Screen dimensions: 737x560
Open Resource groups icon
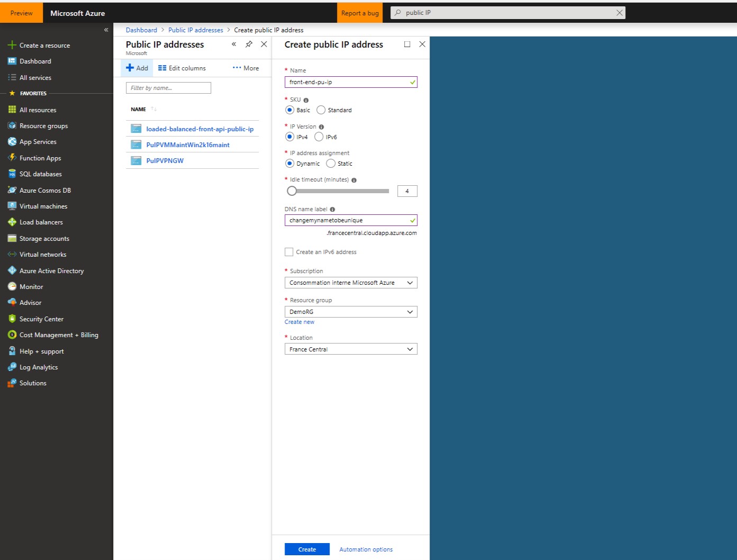click(12, 125)
